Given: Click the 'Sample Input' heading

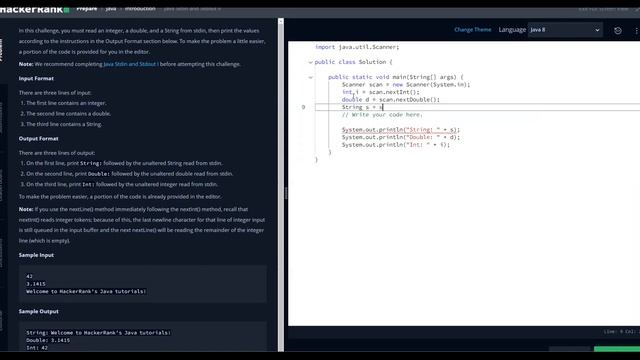Looking at the screenshot, I should pos(36,255).
